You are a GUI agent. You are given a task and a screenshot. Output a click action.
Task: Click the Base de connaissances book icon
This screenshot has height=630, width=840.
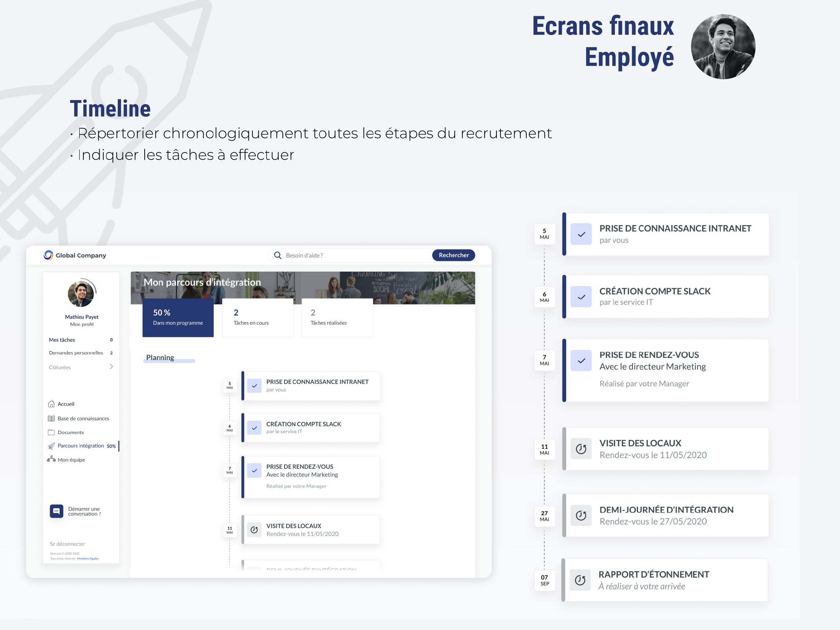tap(51, 419)
